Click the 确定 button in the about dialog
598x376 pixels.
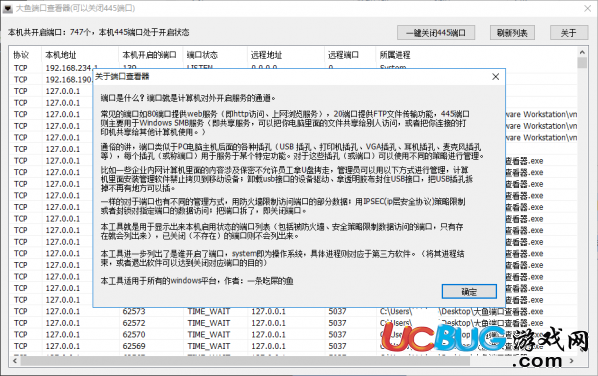coord(469,292)
